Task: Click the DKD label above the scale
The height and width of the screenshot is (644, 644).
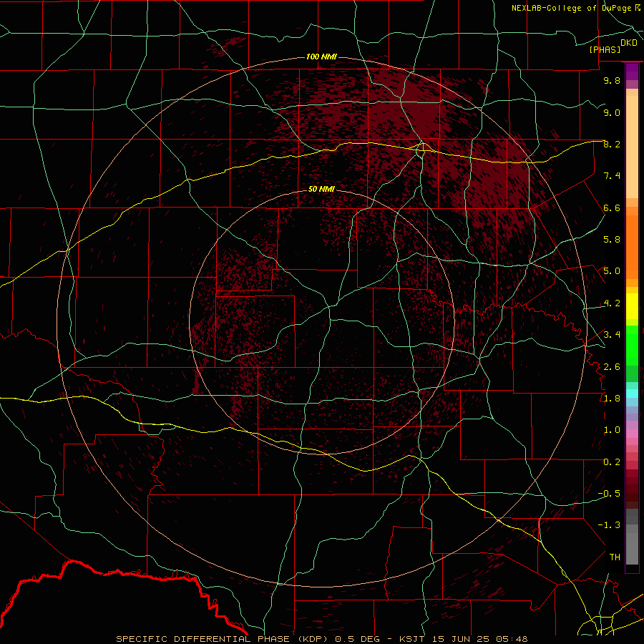Action: (629, 43)
